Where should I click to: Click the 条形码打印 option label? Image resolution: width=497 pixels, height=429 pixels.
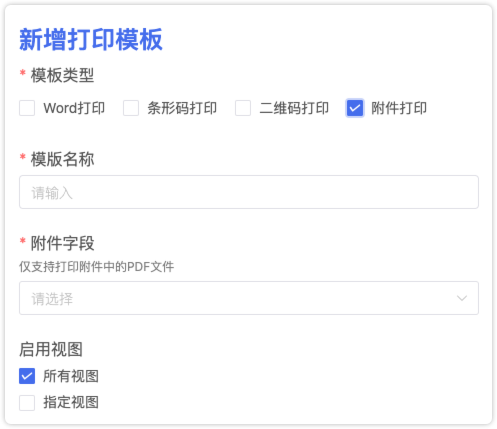[x=182, y=108]
